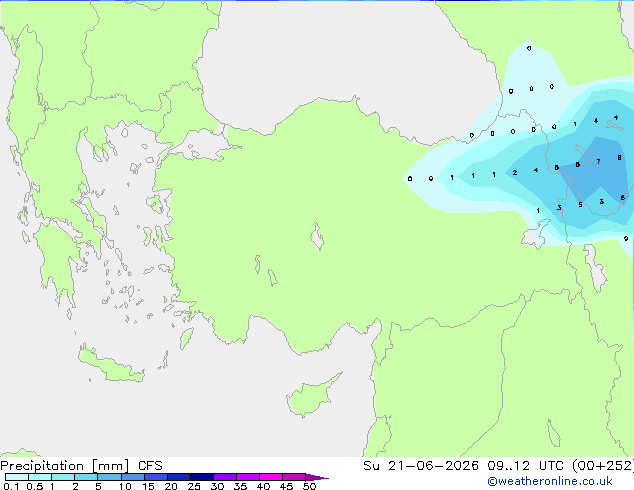This screenshot has width=634, height=490.
Task: Pick the palest legend swatch between 0.1 and 0.5
Action: [x=17, y=477]
